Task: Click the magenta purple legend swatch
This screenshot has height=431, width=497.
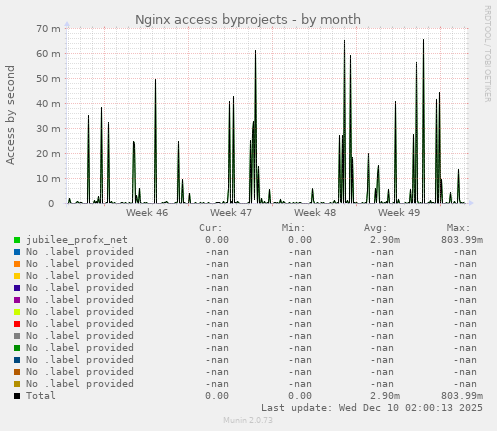Action: (x=17, y=300)
